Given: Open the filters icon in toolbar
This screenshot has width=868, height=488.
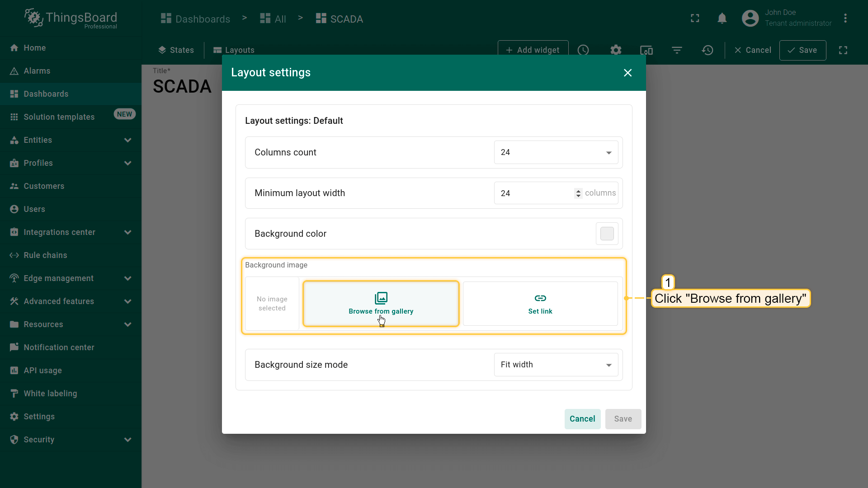Looking at the screenshot, I should pyautogui.click(x=677, y=50).
